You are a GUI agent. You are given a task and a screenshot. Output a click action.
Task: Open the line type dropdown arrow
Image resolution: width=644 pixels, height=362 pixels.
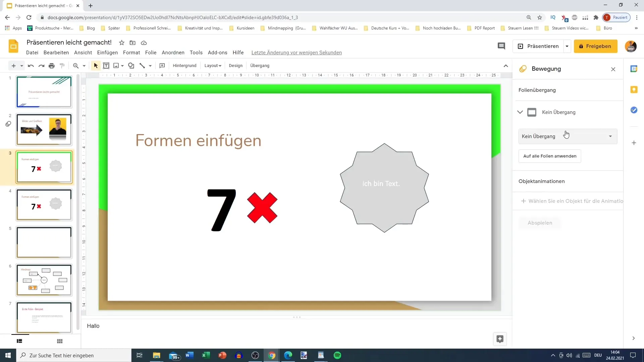[150, 66]
